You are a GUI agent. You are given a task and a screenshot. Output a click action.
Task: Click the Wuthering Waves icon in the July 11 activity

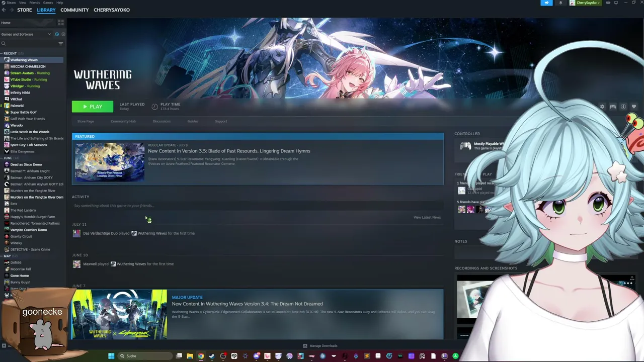[x=134, y=233]
